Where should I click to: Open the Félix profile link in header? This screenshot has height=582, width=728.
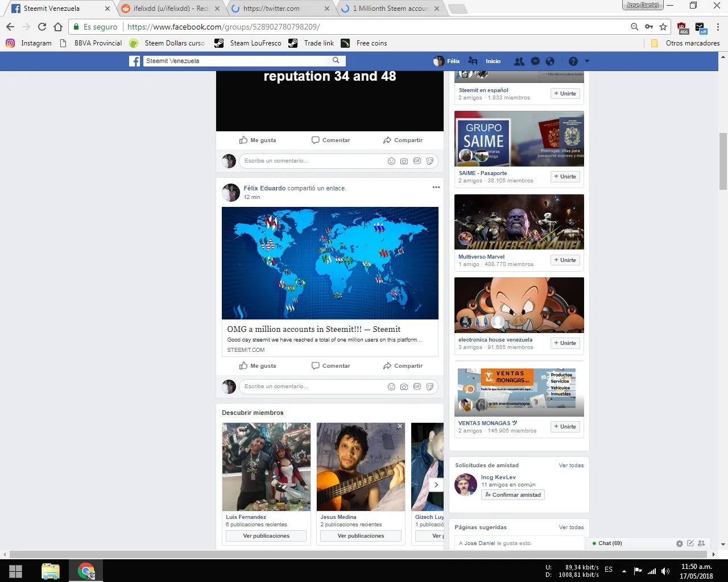(x=446, y=61)
